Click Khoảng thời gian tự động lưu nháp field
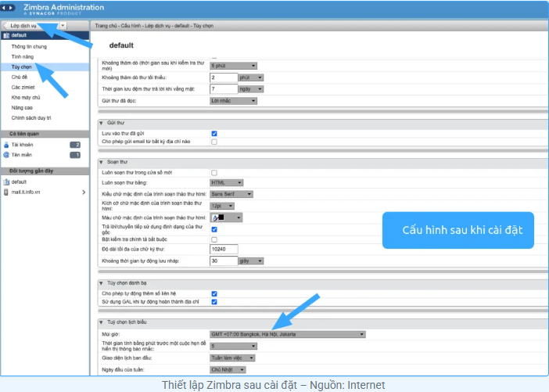The width and height of the screenshot is (549, 392). (x=224, y=261)
